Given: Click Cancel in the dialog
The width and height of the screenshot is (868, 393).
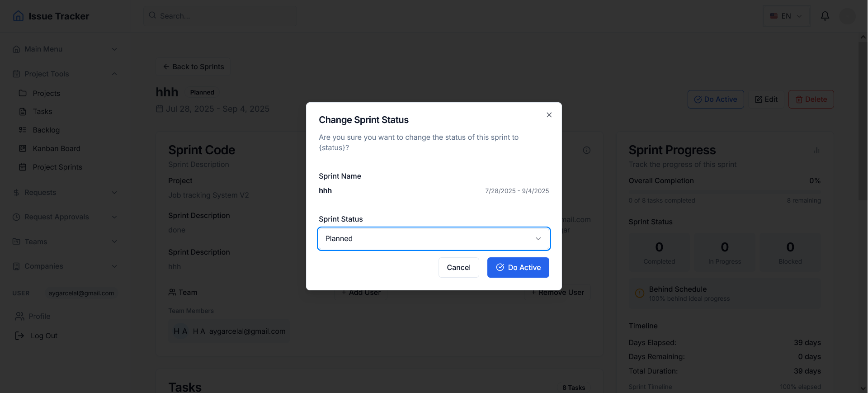Looking at the screenshot, I should (x=458, y=268).
